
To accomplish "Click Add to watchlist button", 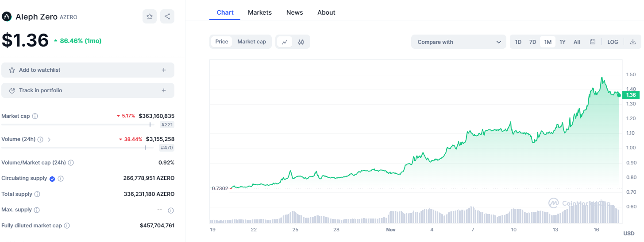I will click(x=88, y=70).
